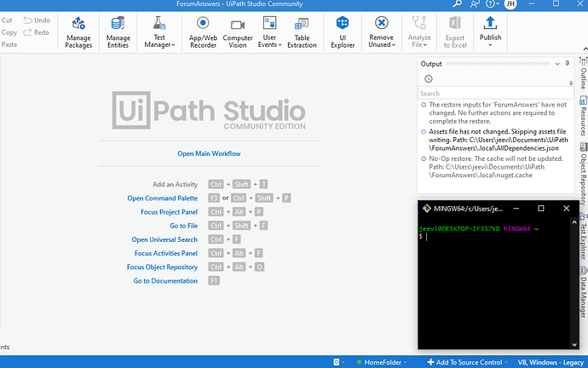The width and height of the screenshot is (588, 368).
Task: Click Focus Object Repository link
Action: 162,267
